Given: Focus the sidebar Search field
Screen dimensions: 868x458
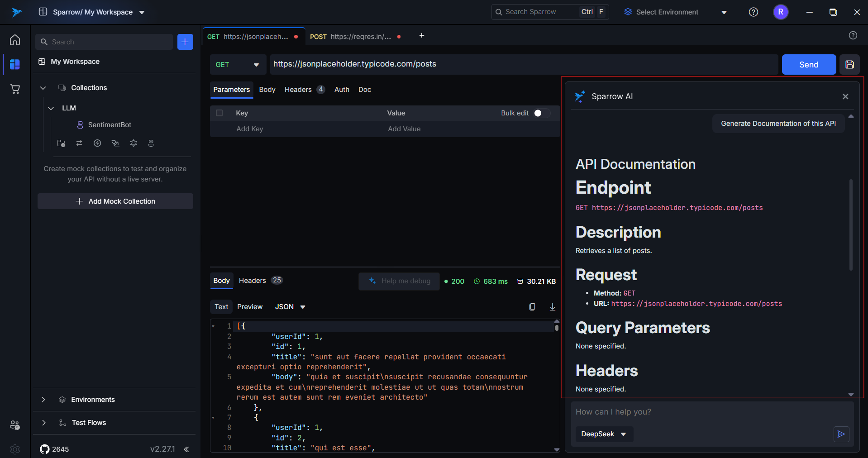Looking at the screenshot, I should (104, 42).
